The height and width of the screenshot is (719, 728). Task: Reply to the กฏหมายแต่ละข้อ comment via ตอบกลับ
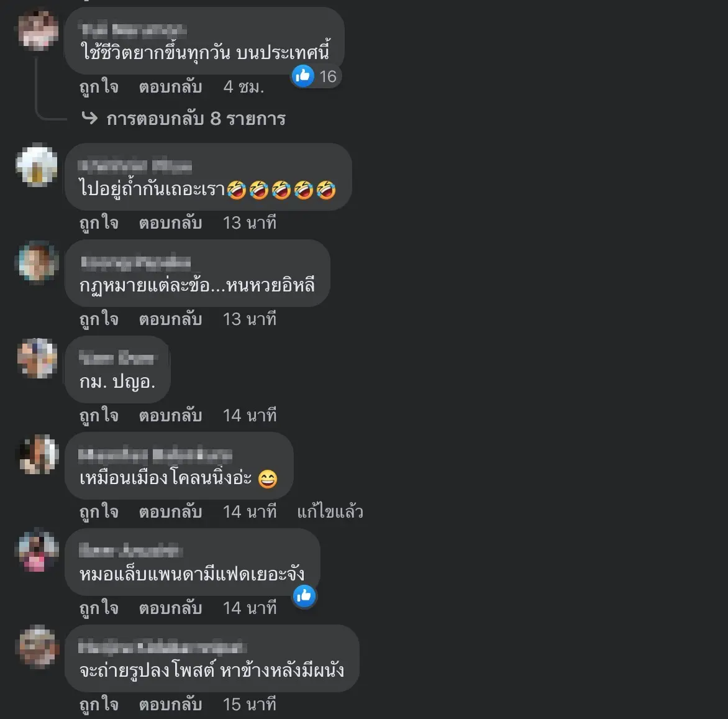(x=170, y=319)
